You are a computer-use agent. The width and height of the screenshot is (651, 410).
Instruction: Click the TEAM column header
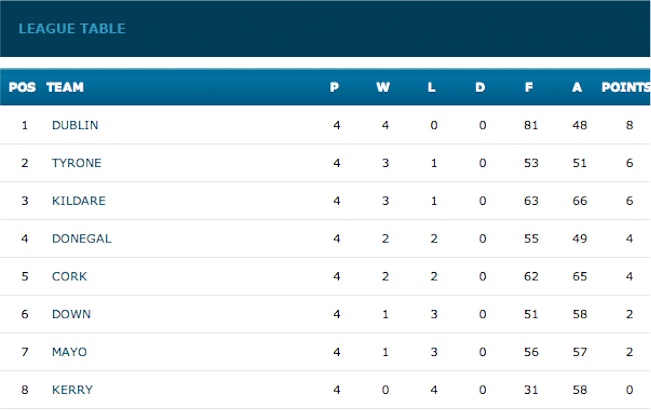click(65, 87)
